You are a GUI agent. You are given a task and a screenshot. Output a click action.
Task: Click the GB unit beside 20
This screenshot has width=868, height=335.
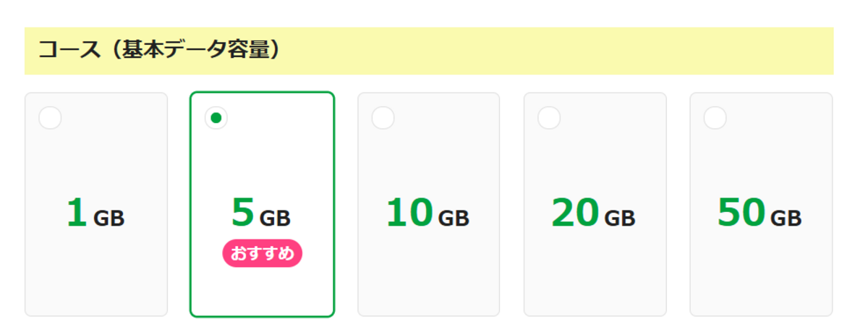click(x=620, y=217)
